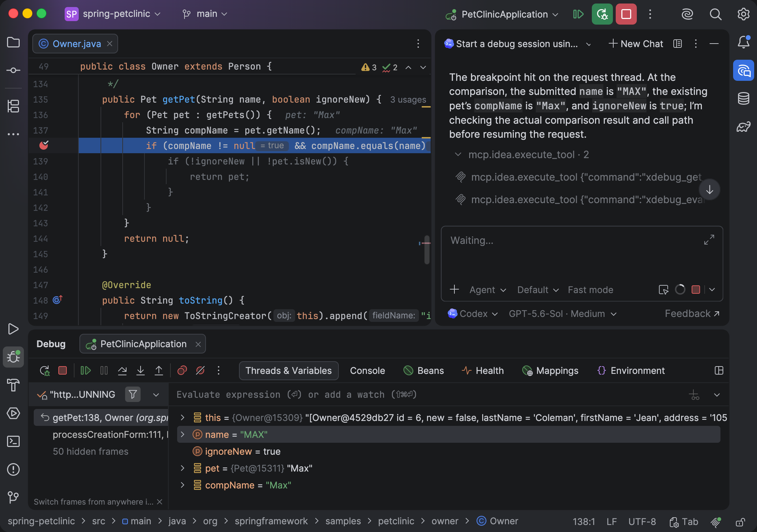Open the Feedback link
Image resolution: width=757 pixels, height=532 pixels.
click(x=692, y=314)
